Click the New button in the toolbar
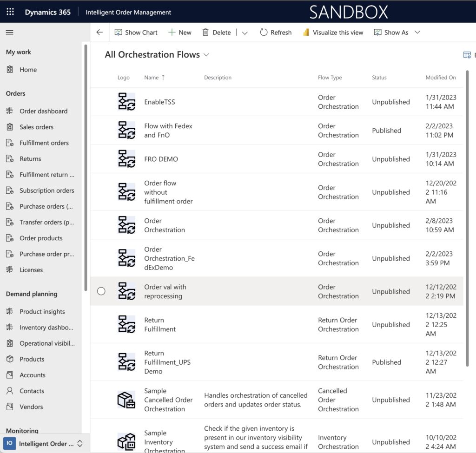Viewport: 476px width, 453px height. (179, 33)
